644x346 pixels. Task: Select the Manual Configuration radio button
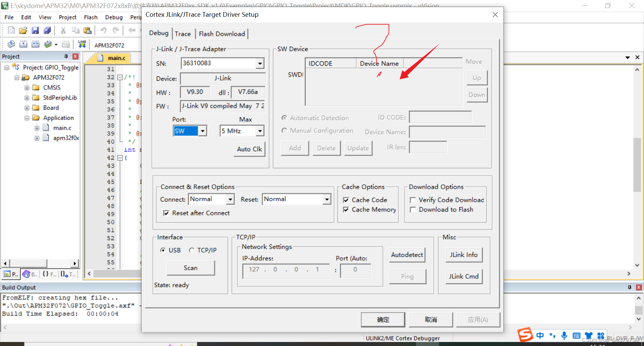pos(284,130)
